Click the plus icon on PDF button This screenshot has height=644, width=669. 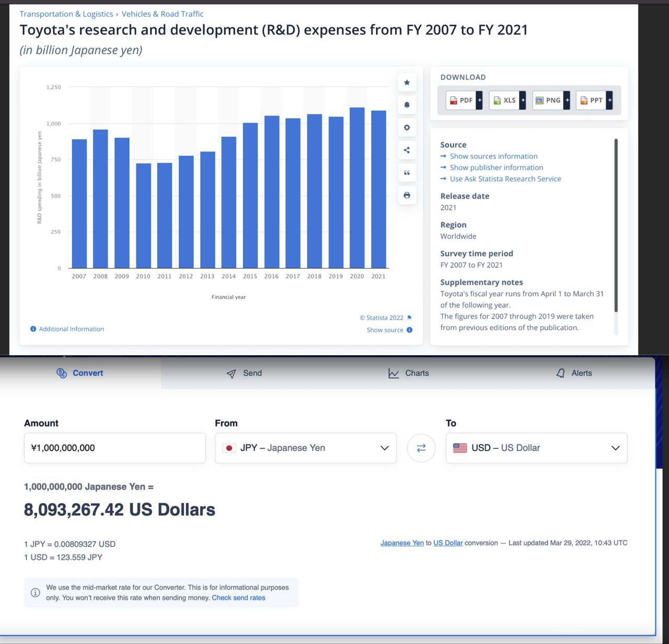[479, 100]
